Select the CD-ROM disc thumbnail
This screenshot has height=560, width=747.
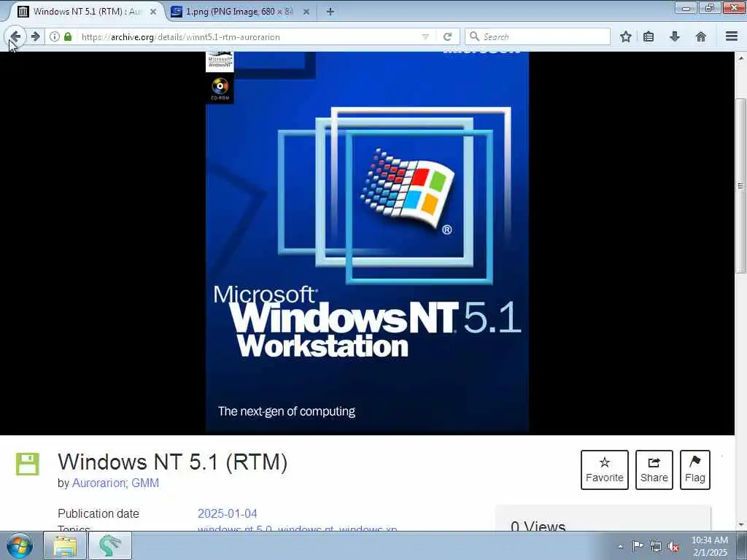click(x=220, y=88)
